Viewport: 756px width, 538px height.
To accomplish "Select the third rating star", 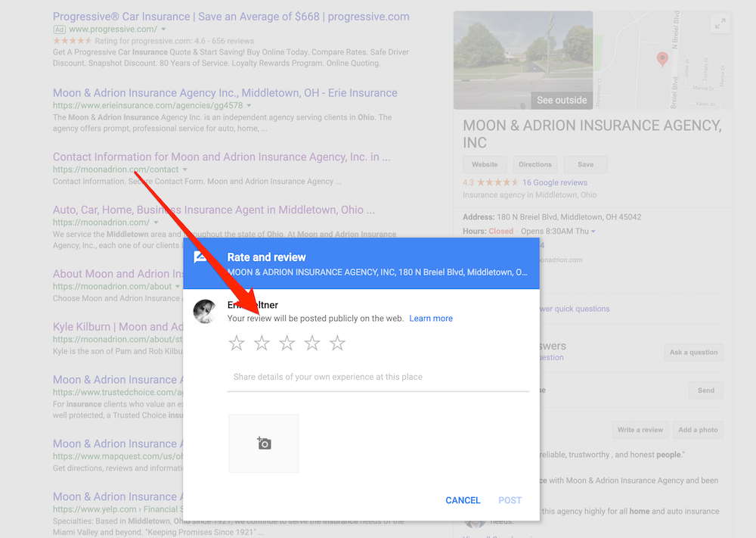I will [287, 343].
